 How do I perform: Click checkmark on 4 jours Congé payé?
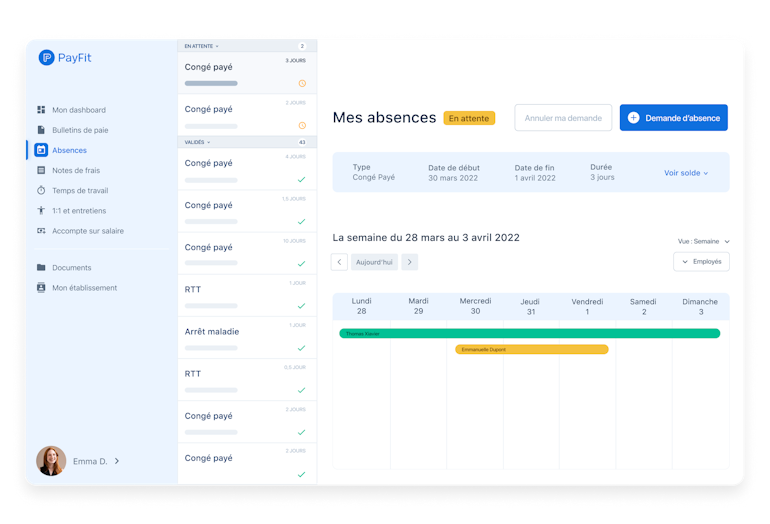302,179
